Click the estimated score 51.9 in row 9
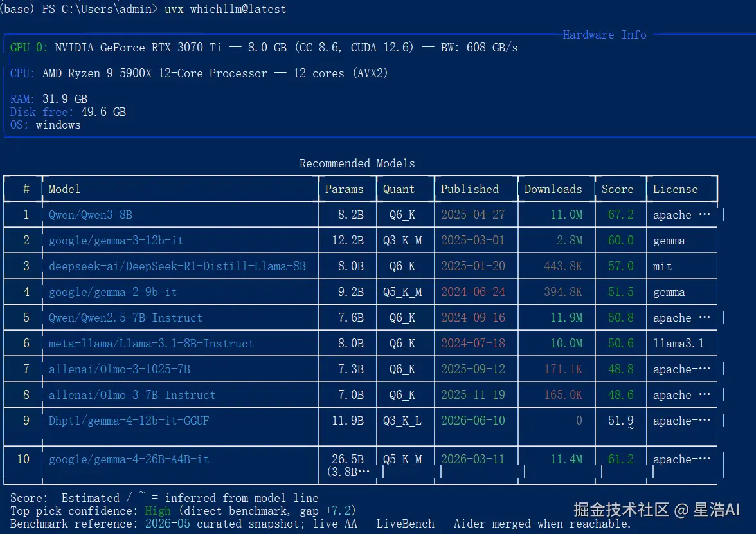This screenshot has width=756, height=534. pos(620,421)
